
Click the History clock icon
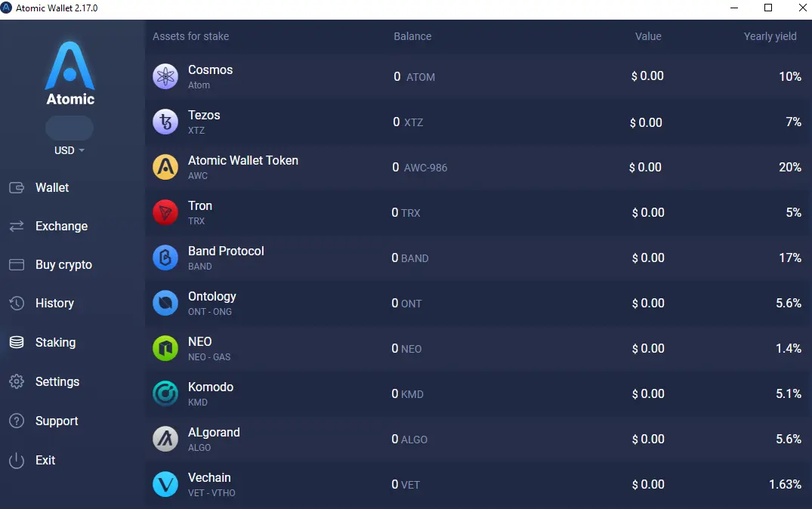point(17,303)
